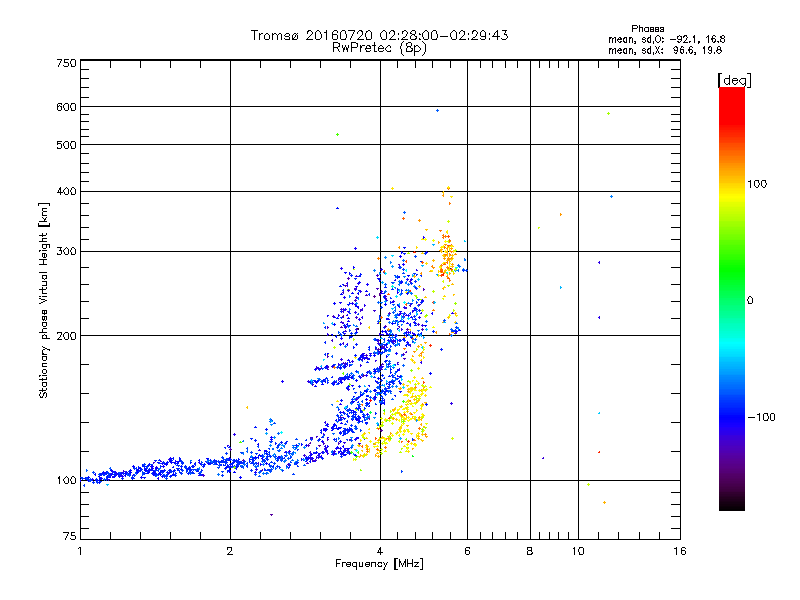Select the "mean, sd,O: -92.1, 16.8" line

666,39
